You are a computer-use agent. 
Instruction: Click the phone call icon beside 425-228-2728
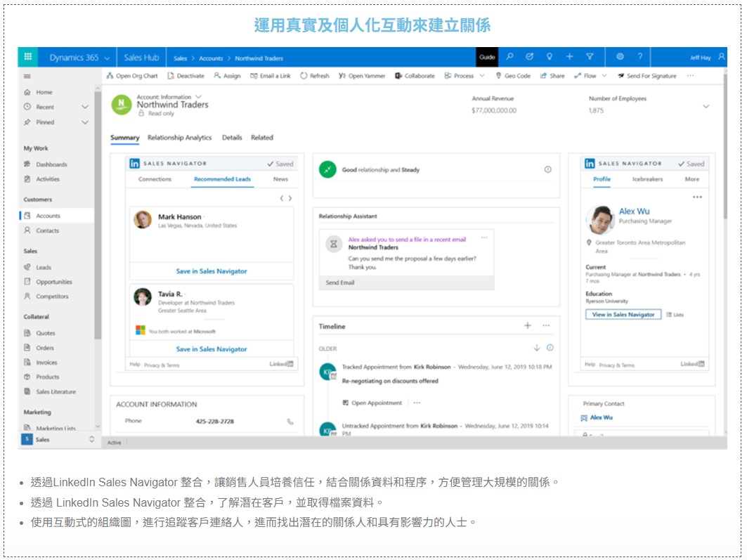coord(290,422)
